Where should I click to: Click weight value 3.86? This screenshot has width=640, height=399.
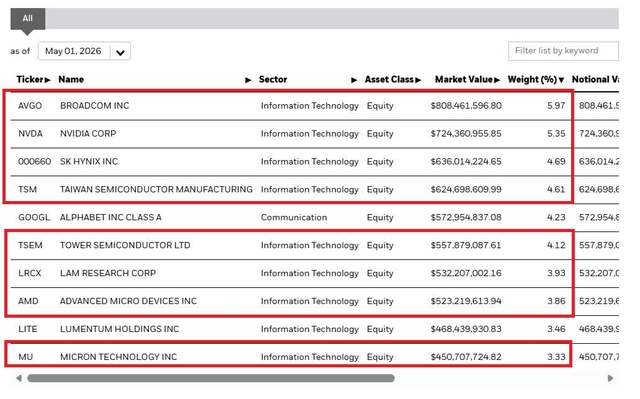coord(556,301)
